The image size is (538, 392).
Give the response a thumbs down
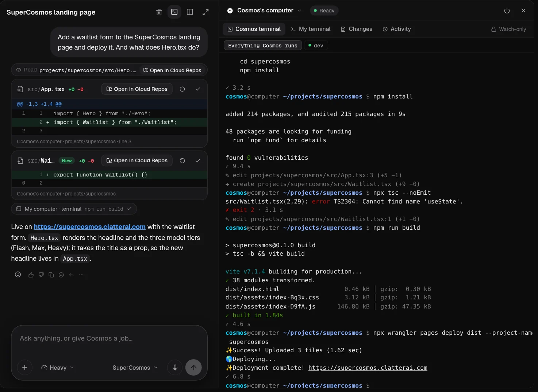tap(41, 275)
